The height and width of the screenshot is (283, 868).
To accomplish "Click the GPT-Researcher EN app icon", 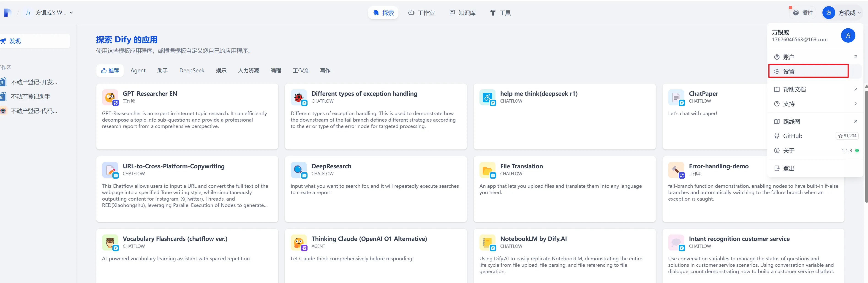I will pyautogui.click(x=110, y=97).
